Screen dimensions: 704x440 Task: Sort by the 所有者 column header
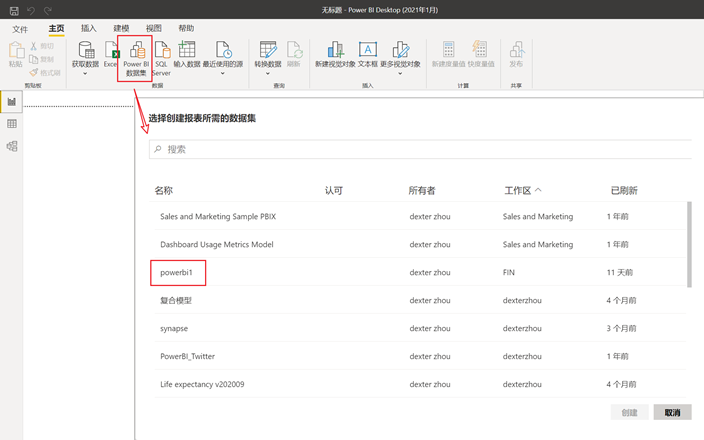coord(422,190)
